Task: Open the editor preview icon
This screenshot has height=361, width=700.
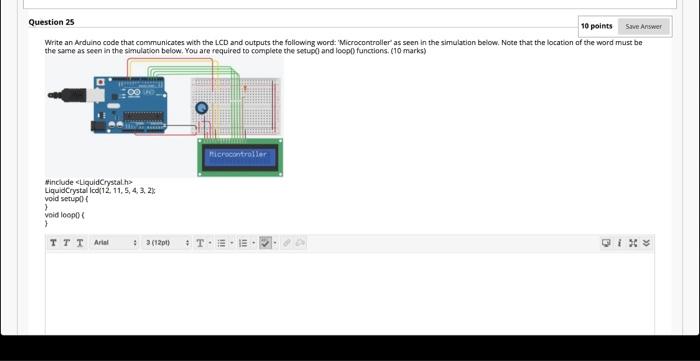Action: tap(606, 243)
